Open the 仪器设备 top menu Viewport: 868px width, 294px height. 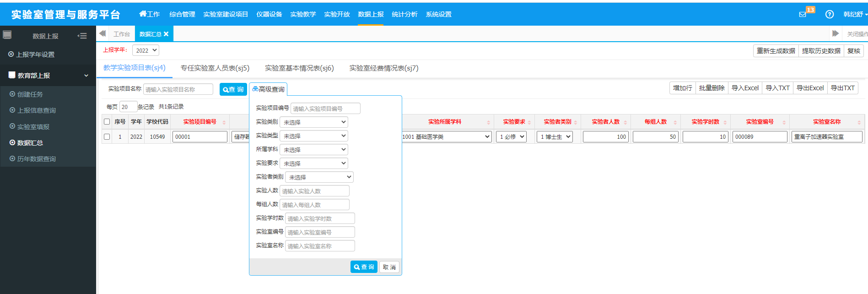tap(269, 14)
